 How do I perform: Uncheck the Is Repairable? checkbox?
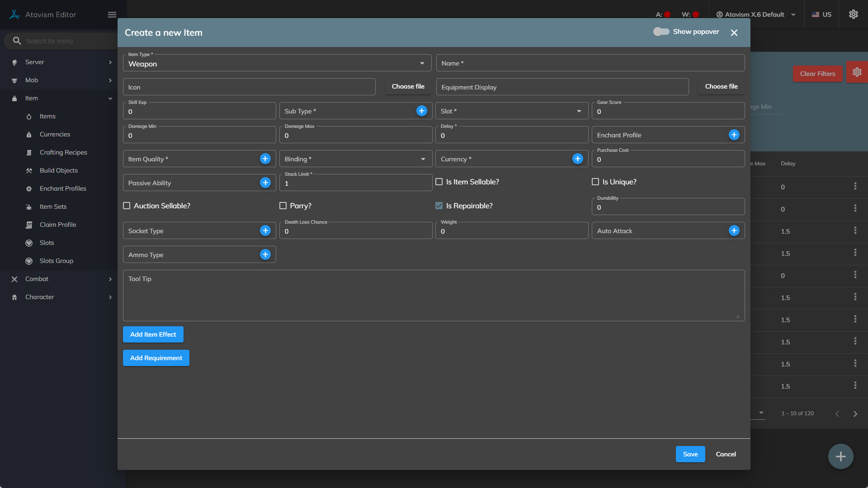click(x=439, y=206)
